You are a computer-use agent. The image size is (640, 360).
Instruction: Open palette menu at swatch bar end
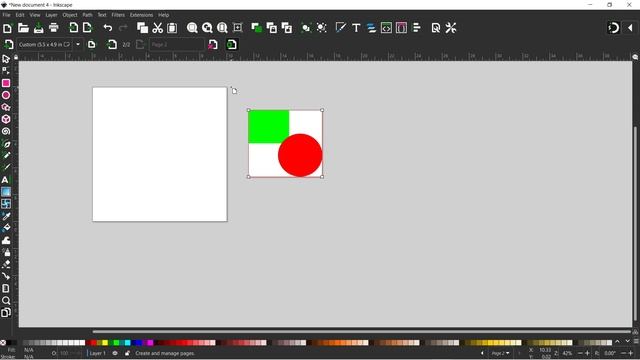click(x=636, y=342)
